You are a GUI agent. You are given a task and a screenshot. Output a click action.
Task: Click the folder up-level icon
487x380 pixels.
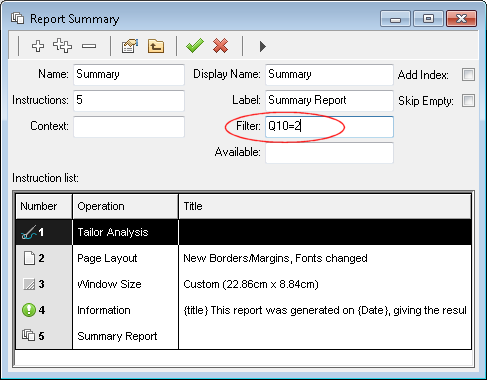tap(156, 46)
